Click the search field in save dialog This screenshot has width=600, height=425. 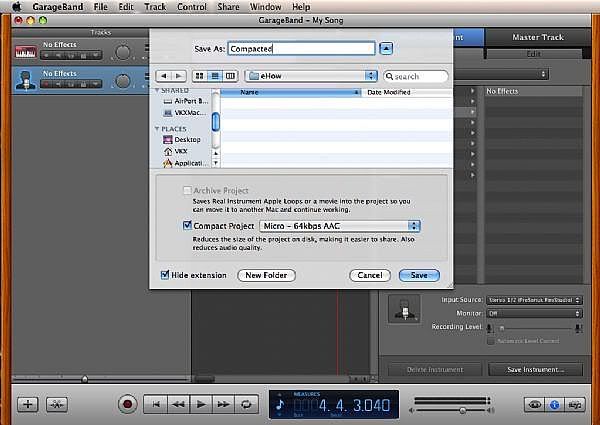pyautogui.click(x=416, y=77)
